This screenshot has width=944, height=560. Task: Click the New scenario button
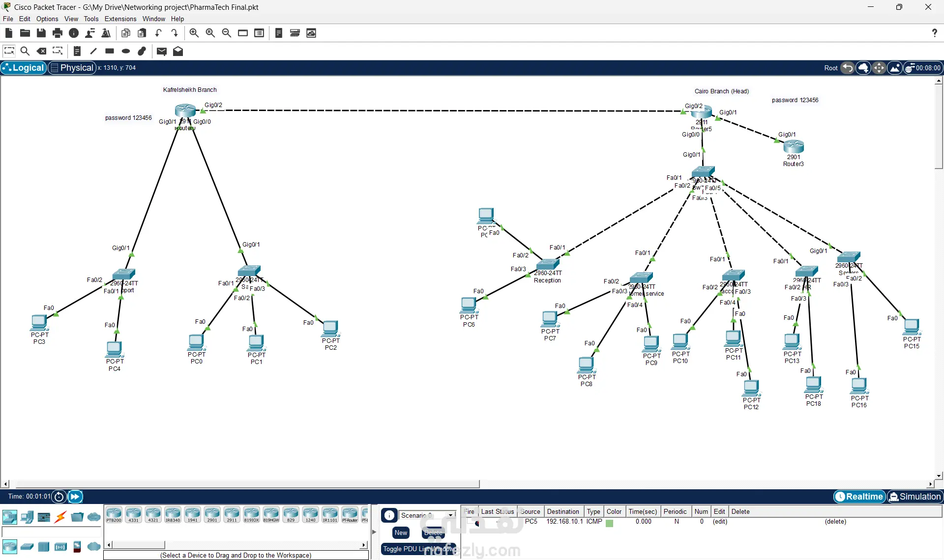401,532
